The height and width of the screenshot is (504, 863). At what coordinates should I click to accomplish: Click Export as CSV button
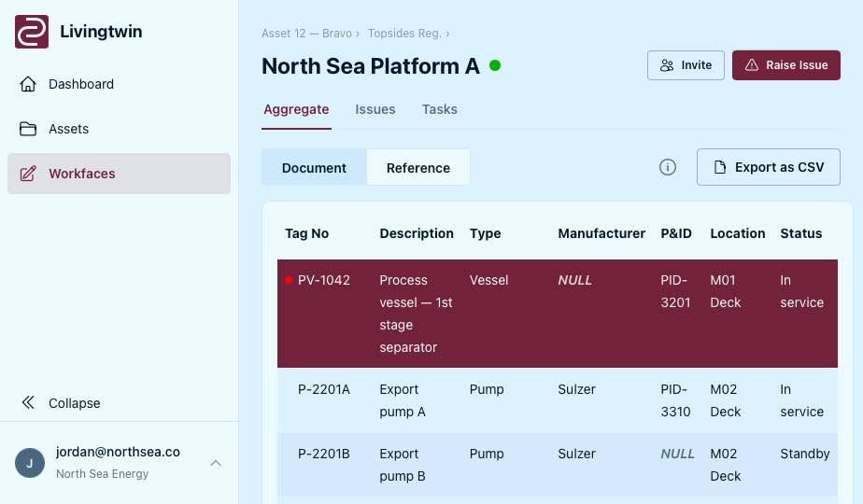coord(769,167)
